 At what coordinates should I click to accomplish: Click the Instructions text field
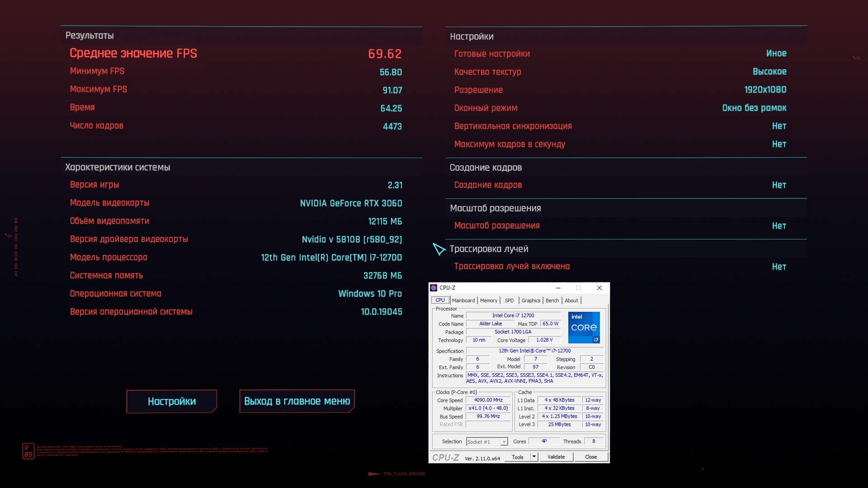point(535,378)
